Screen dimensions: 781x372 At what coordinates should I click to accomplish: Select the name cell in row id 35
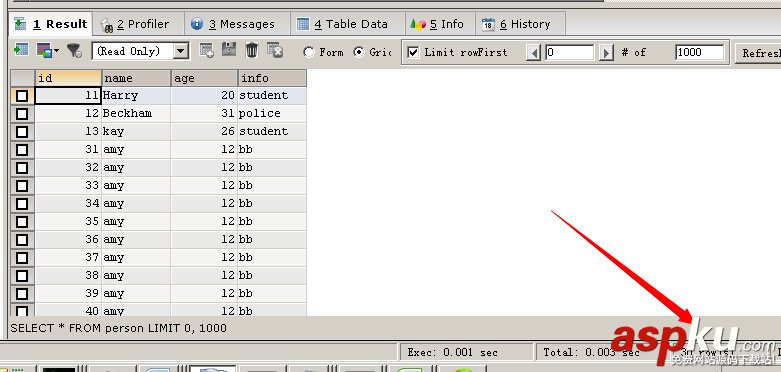click(x=136, y=222)
